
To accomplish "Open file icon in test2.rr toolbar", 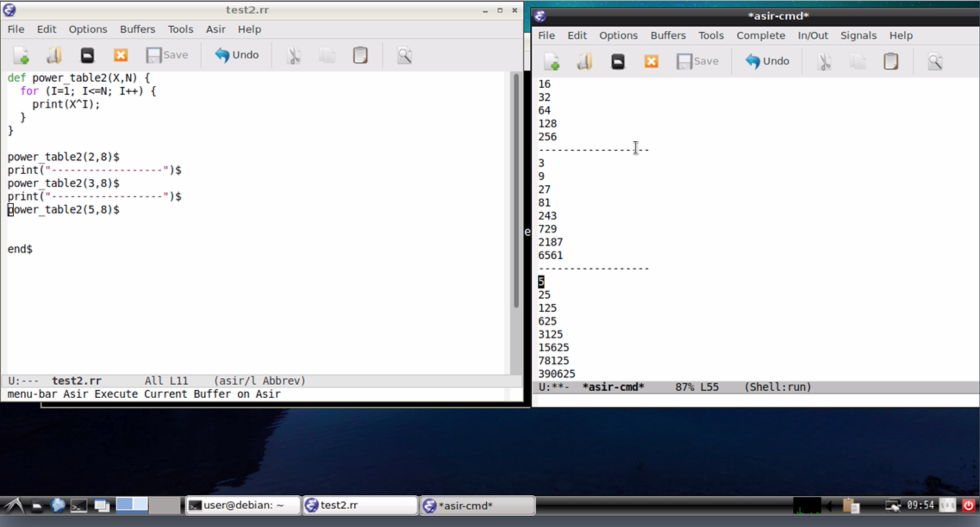I will 54,55.
